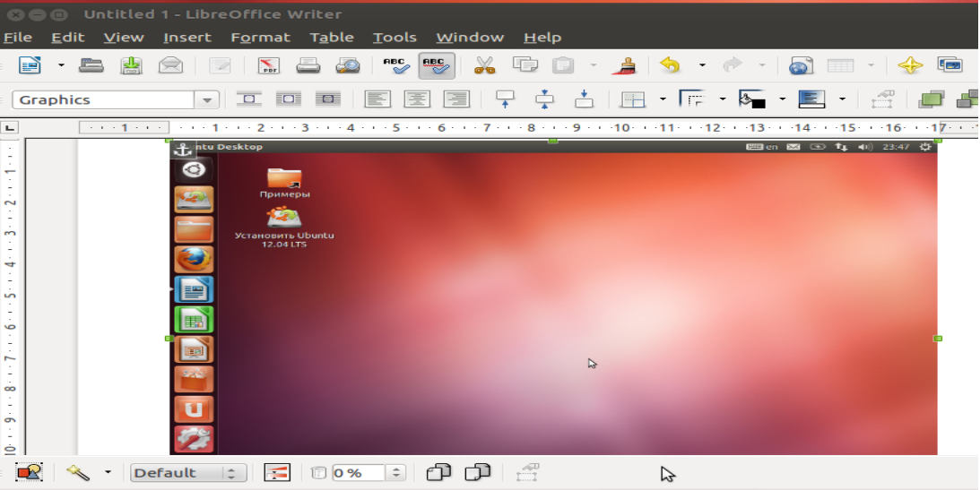
Task: Open the Table menu
Action: [332, 38]
